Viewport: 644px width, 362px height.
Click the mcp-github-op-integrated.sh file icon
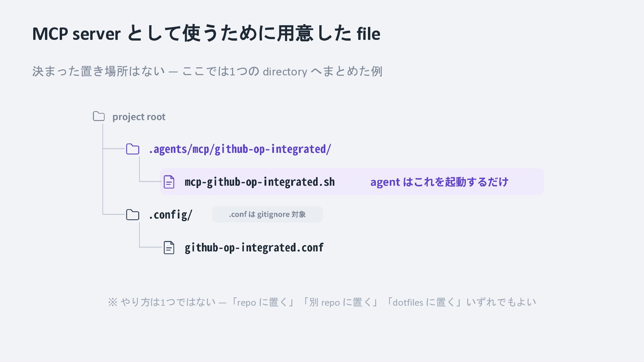tap(169, 182)
